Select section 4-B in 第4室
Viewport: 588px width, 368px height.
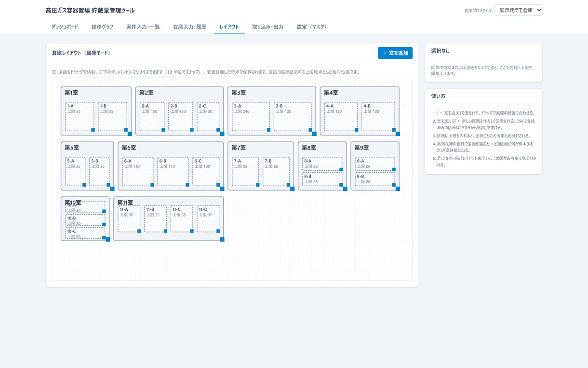pyautogui.click(x=378, y=116)
